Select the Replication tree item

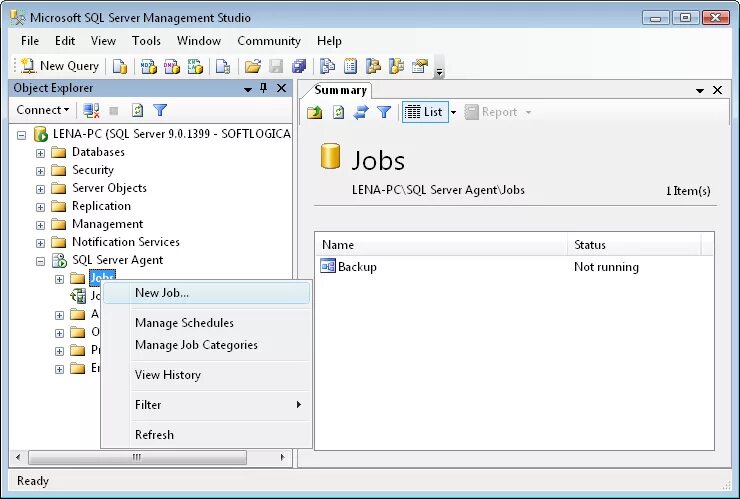[101, 206]
